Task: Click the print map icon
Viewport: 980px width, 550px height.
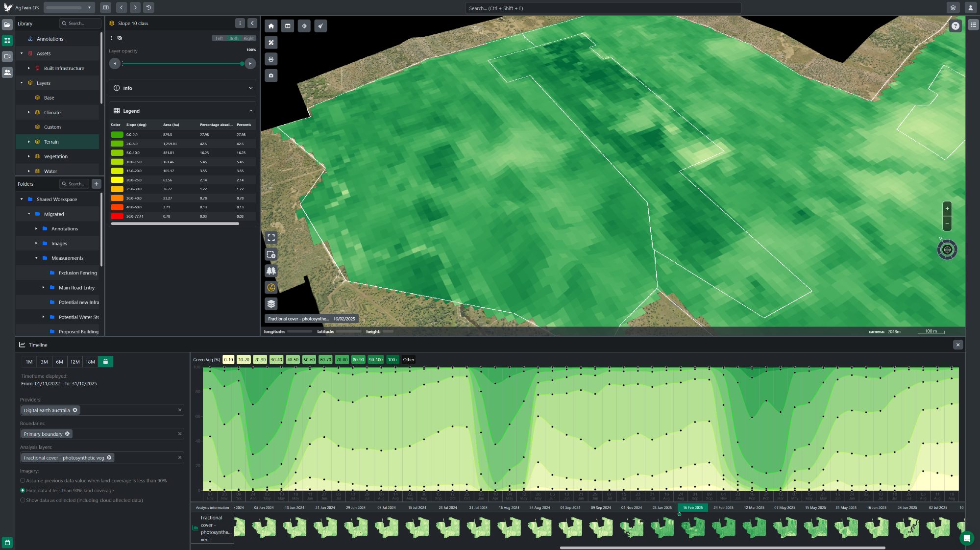Action: click(x=271, y=59)
